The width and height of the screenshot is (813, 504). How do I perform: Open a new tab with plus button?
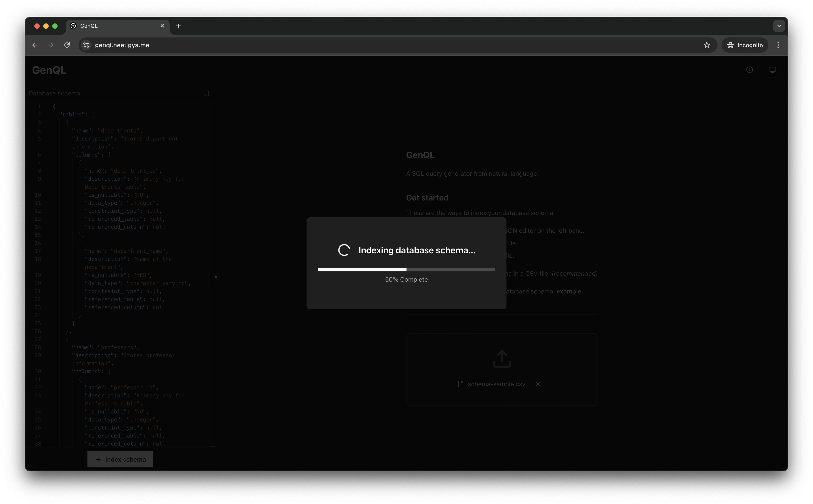point(178,26)
